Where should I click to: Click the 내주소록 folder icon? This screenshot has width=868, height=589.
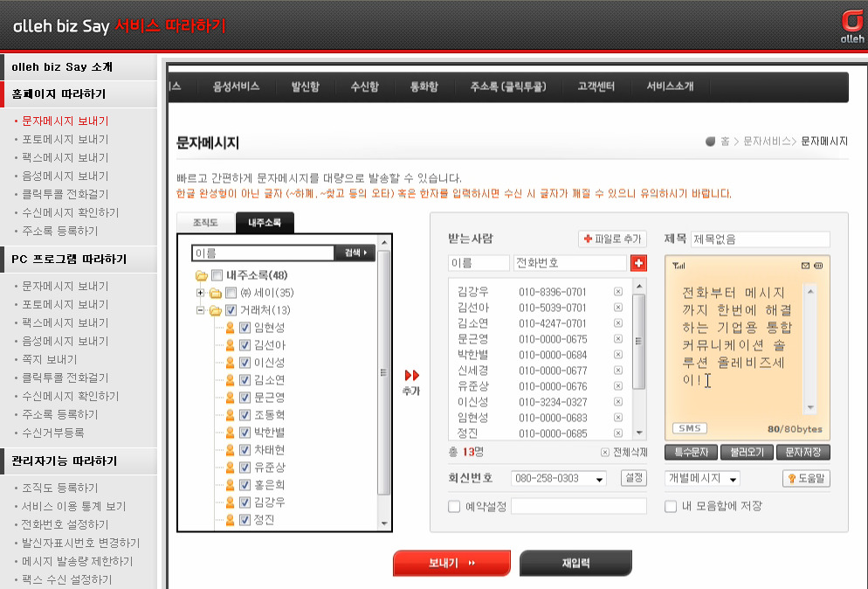[202, 275]
